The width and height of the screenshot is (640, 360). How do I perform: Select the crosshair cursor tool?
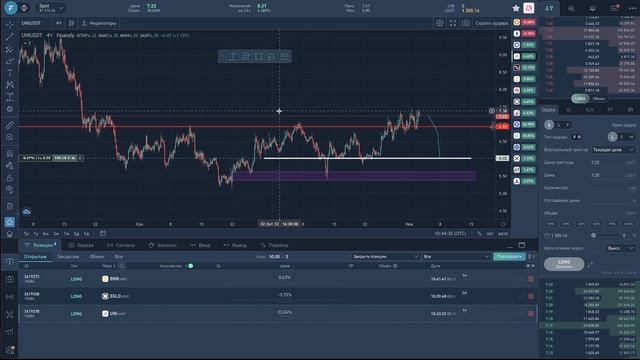[x=10, y=25]
